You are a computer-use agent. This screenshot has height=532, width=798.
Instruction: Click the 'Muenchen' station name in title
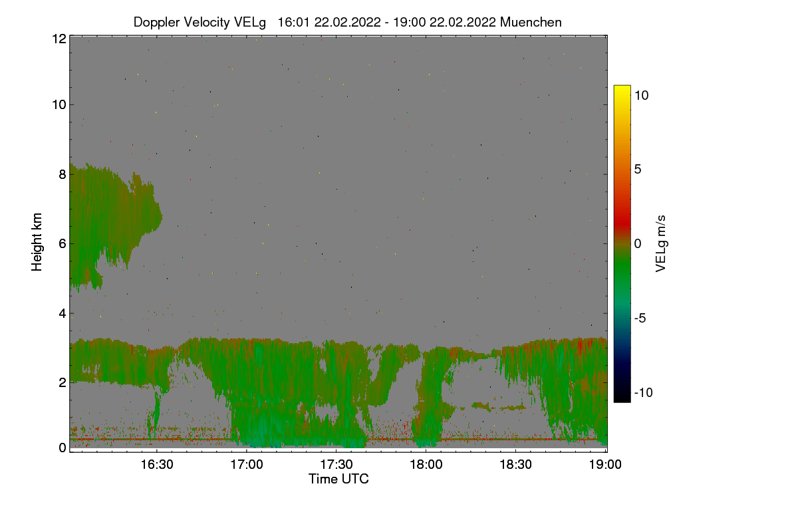(531, 22)
